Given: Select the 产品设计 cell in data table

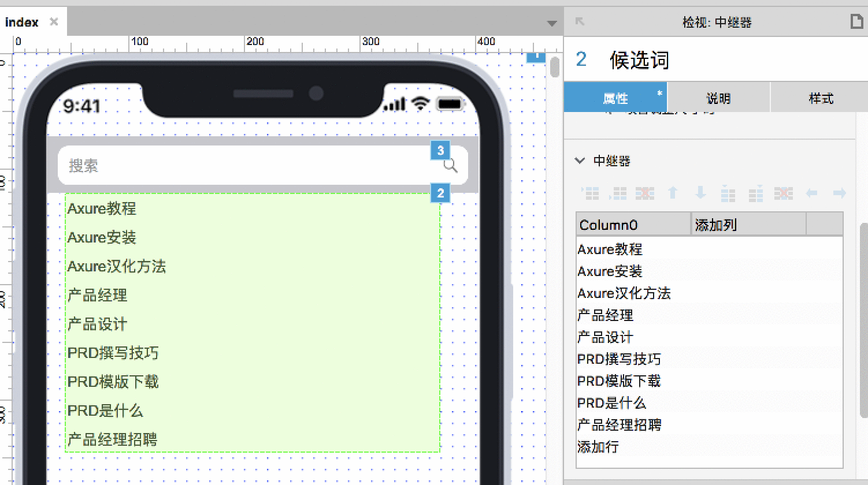Looking at the screenshot, I should [633, 337].
